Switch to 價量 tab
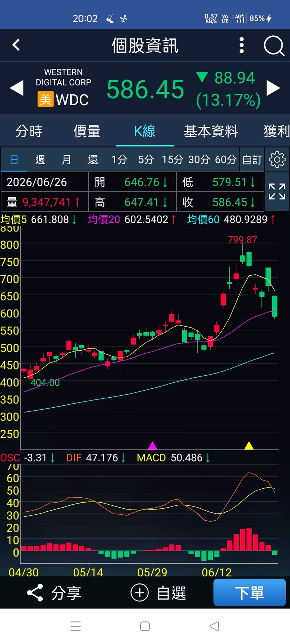 [87, 131]
